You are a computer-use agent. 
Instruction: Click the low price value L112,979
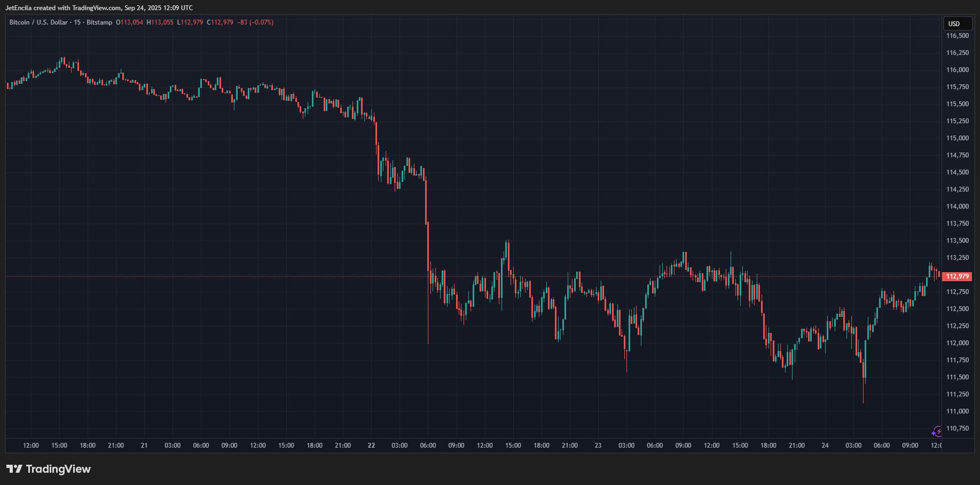pos(190,22)
